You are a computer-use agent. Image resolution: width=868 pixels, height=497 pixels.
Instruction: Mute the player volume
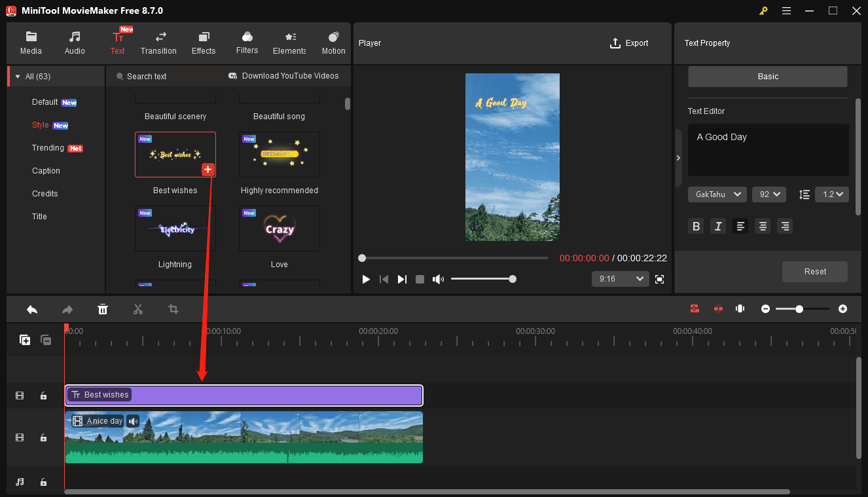438,280
